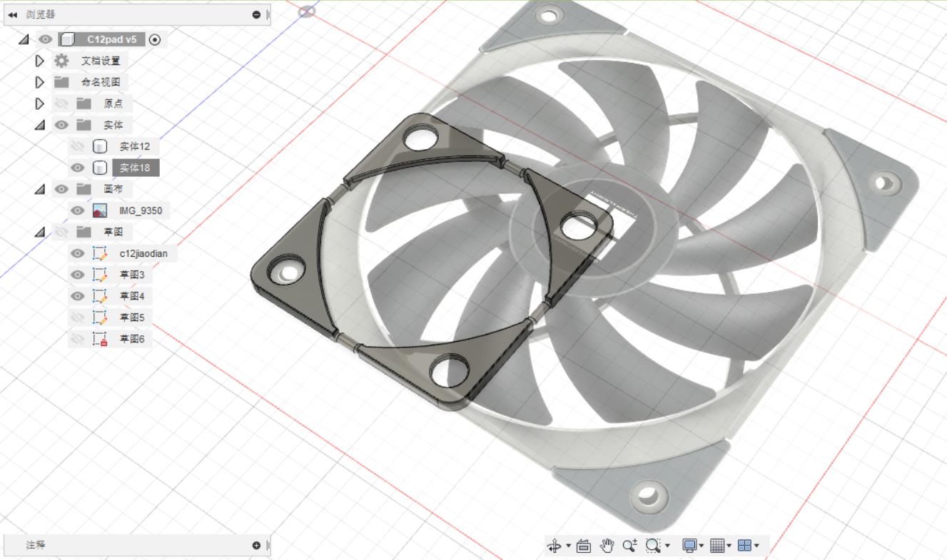Hide the 草图4 sketch
Screen dimensions: 947x560
(78, 296)
